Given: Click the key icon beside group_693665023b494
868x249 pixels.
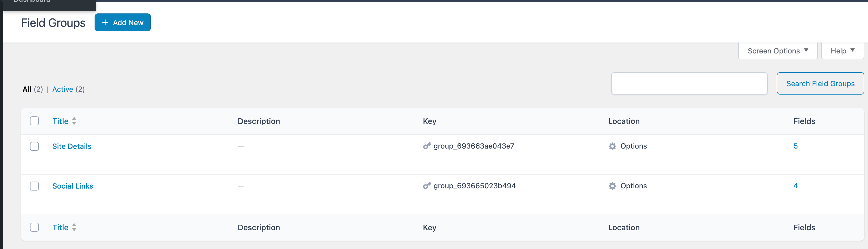Looking at the screenshot, I should (x=427, y=186).
